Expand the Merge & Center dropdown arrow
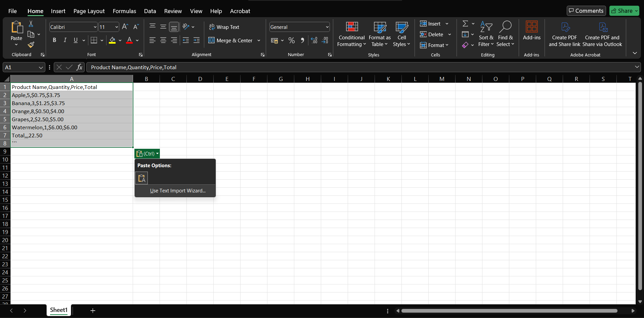 259,40
